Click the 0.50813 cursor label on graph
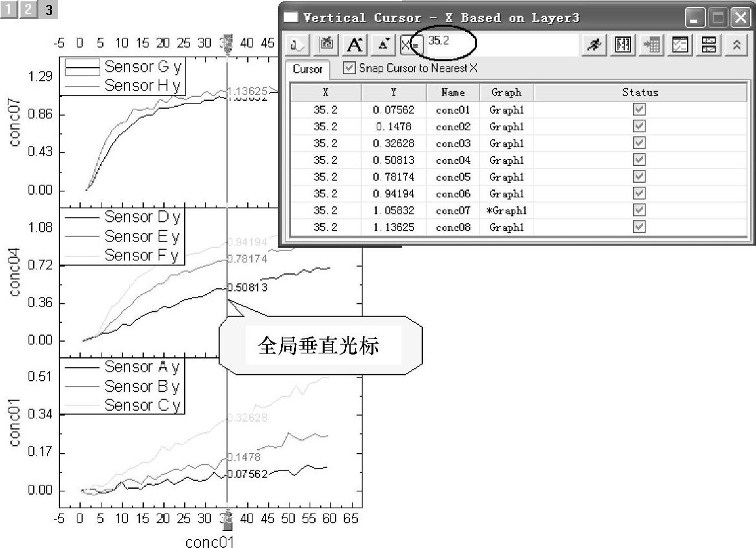 click(247, 288)
